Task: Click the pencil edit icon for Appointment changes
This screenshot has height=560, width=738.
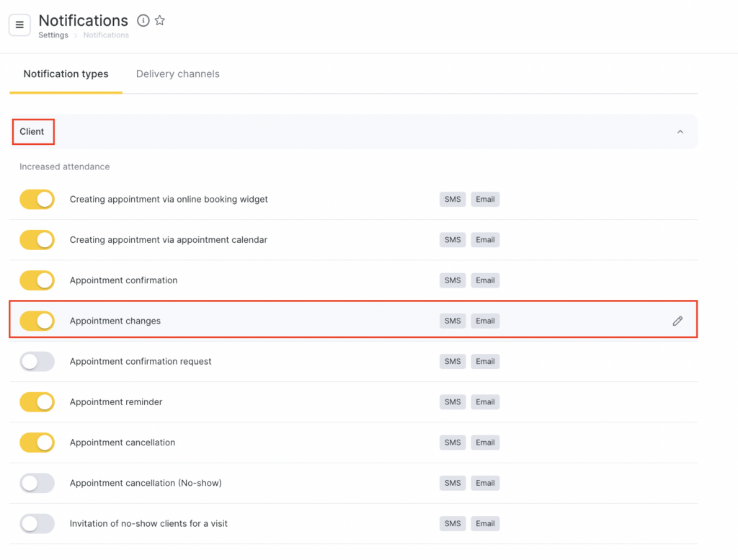Action: coord(677,321)
